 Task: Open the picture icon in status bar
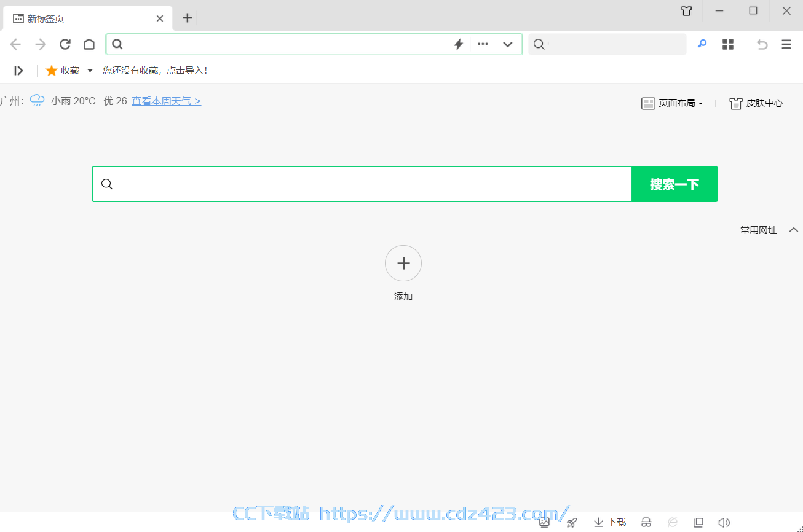click(x=544, y=523)
